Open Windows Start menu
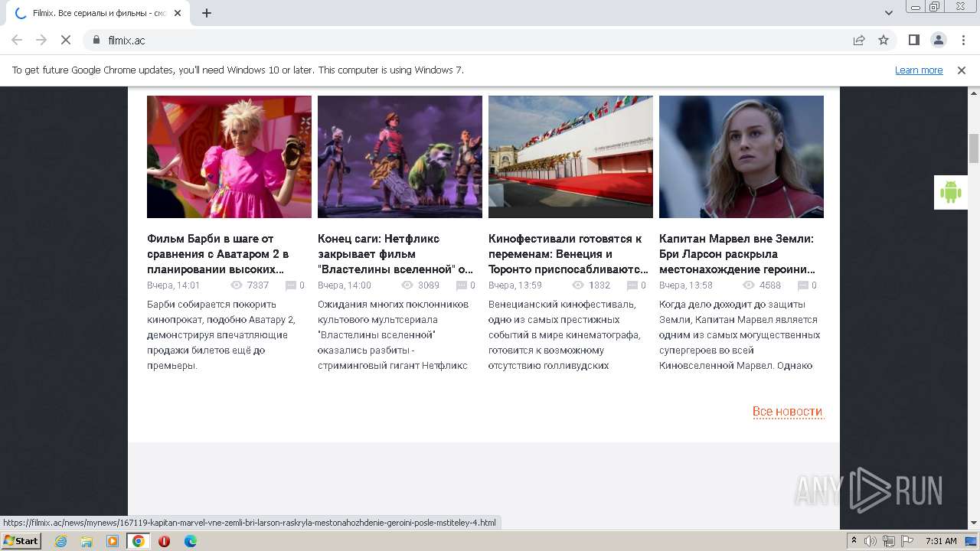This screenshot has height=551, width=980. tap(21, 540)
